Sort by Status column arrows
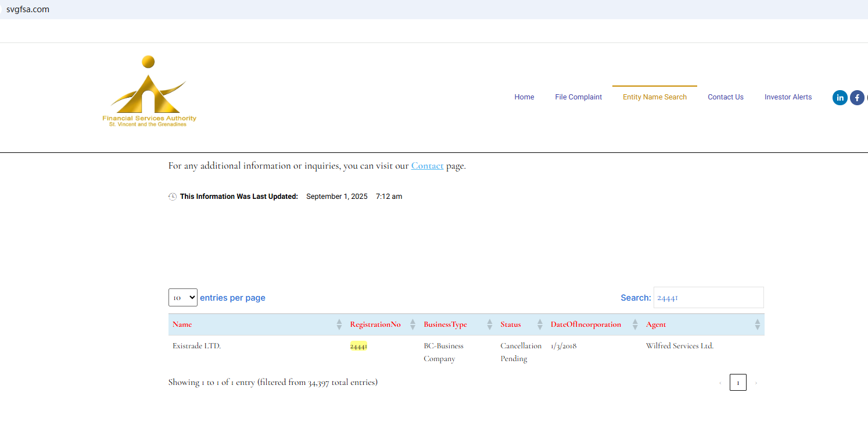868x446 pixels. click(x=540, y=324)
